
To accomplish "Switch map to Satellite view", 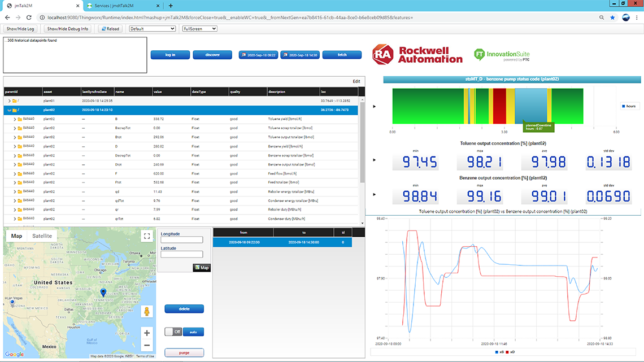I will pos(42,236).
